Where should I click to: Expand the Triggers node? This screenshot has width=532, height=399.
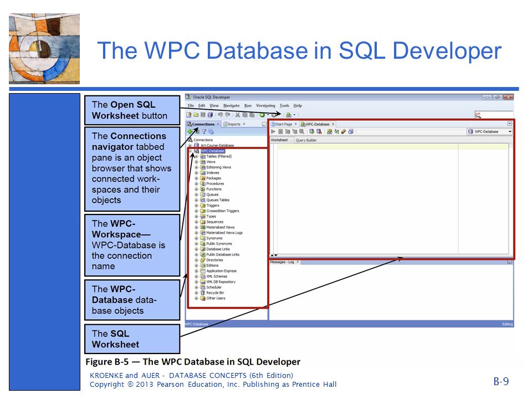pos(196,205)
